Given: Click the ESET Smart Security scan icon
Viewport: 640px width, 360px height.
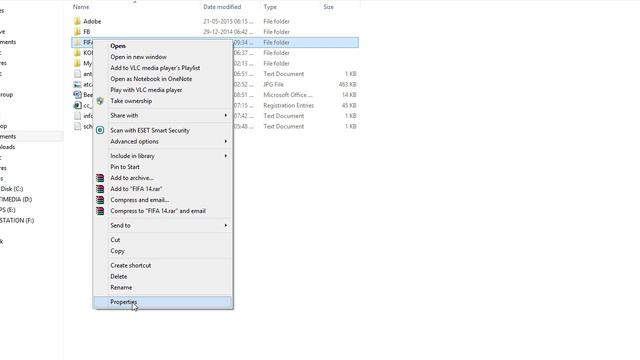Looking at the screenshot, I should click(x=100, y=130).
